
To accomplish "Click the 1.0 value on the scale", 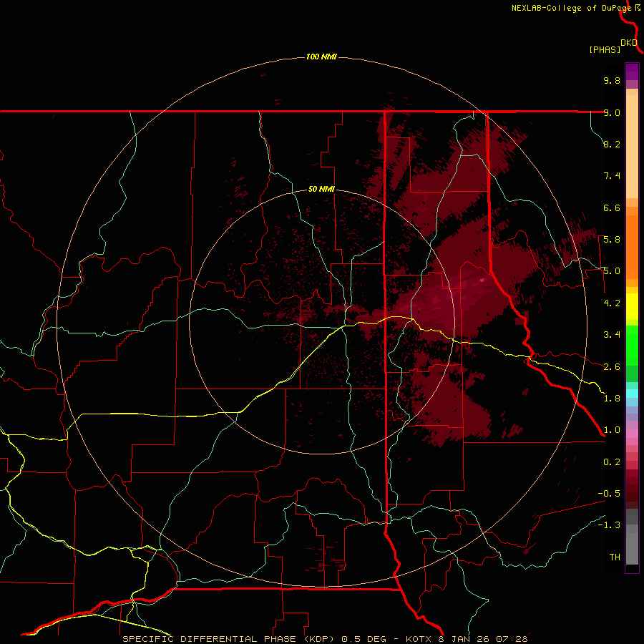I will pos(612,429).
